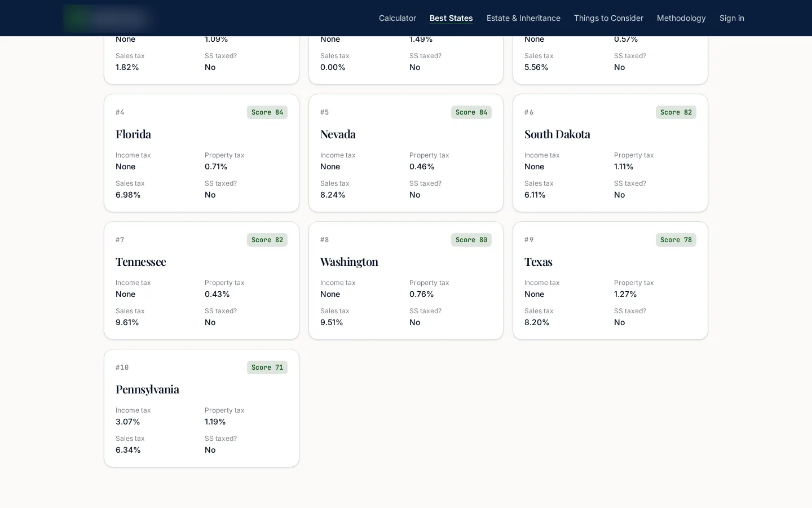Click Nevada's 0.46% property tax value
This screenshot has width=812, height=508.
[x=422, y=167]
